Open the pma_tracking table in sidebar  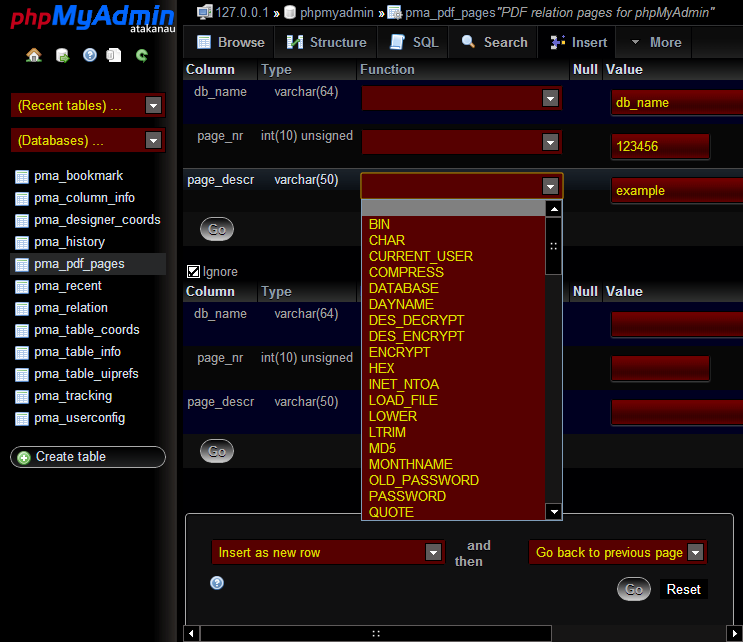click(x=73, y=396)
